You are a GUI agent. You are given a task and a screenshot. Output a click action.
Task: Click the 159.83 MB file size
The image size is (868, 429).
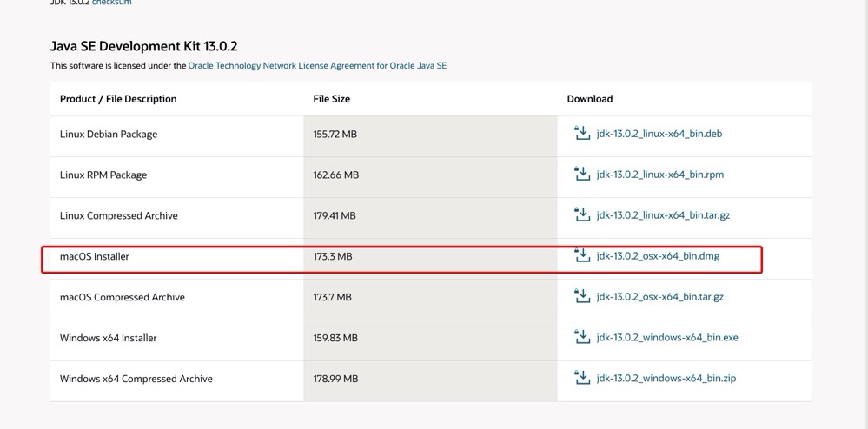pos(335,338)
